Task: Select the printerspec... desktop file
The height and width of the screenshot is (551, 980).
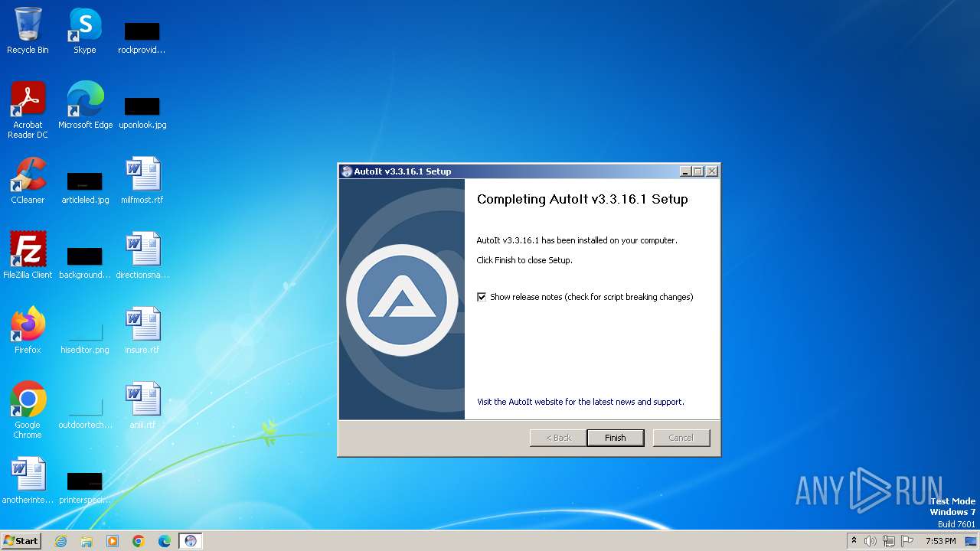Action: click(85, 487)
